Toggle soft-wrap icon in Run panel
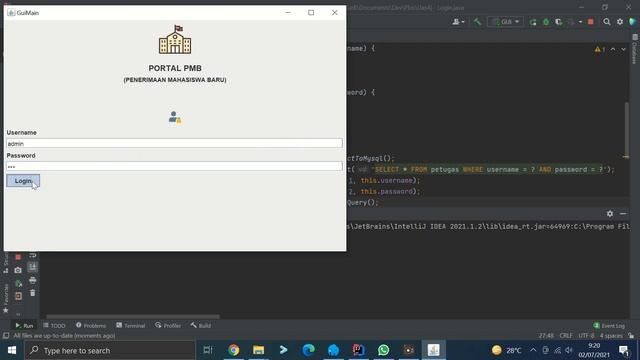640x360 pixels. tap(33, 255)
